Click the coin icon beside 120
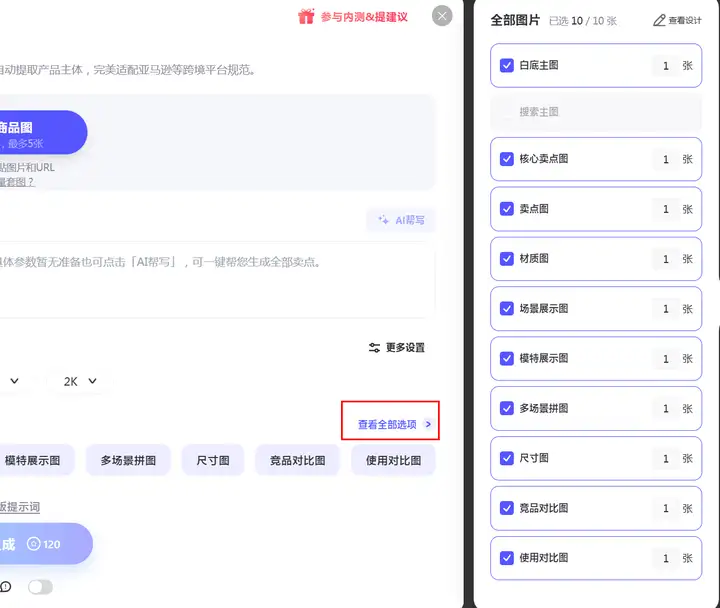Image resolution: width=720 pixels, height=608 pixels. [x=34, y=544]
